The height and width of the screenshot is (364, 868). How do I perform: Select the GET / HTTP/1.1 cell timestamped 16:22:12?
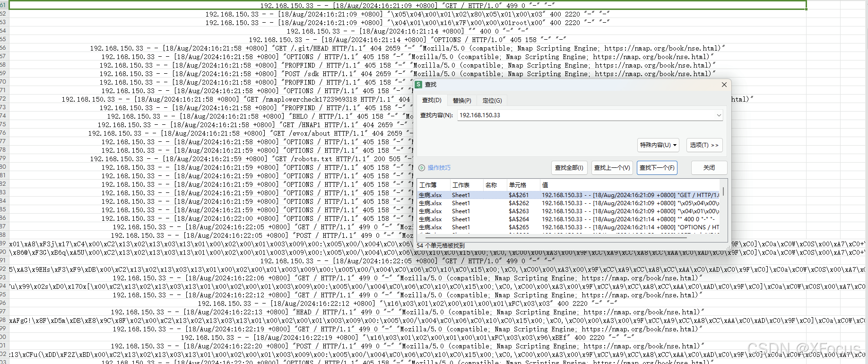tap(408, 295)
